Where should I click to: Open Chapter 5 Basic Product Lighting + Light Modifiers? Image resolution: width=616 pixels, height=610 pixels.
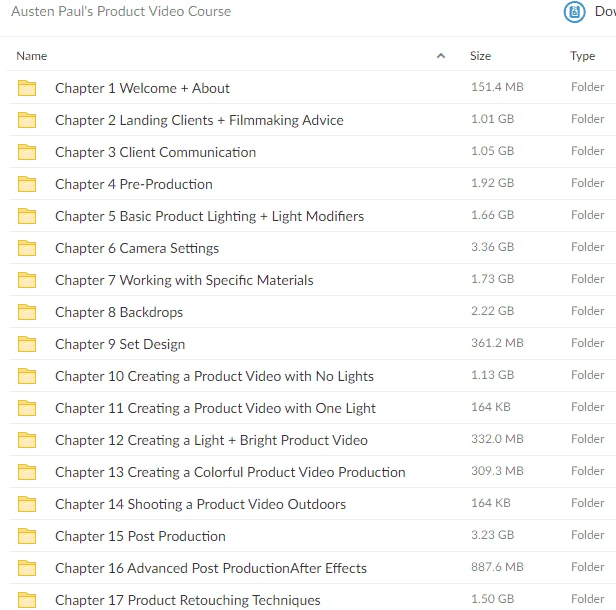tap(209, 216)
